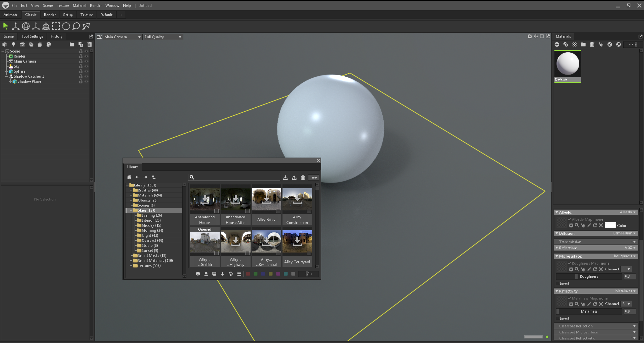Screen dimensions: 644x343
Task: Open the Full Quality render dropdown
Action: coord(163,37)
